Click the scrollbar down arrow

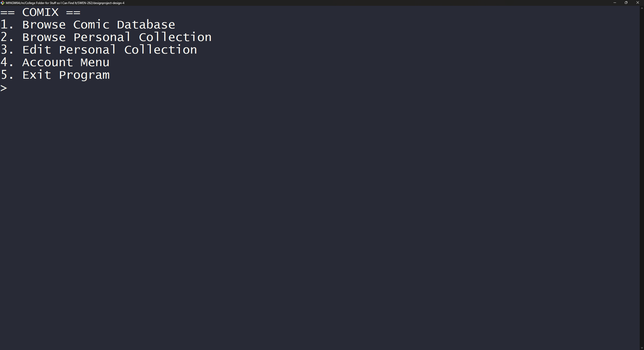coord(642,348)
